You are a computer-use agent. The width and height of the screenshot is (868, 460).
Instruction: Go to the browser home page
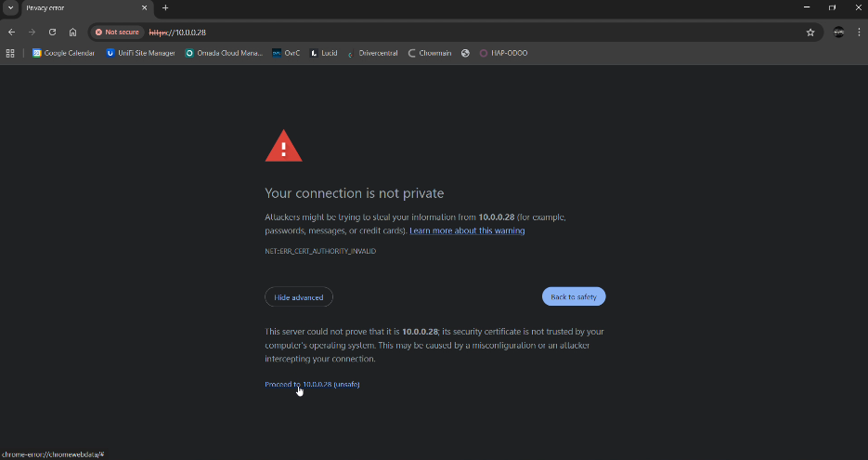tap(72, 32)
